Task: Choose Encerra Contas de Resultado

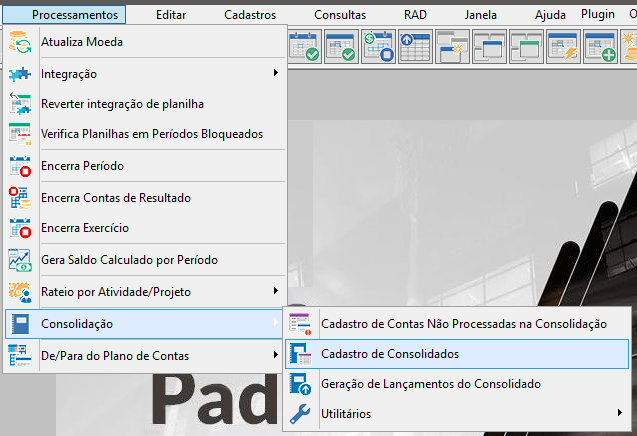Action: coord(144,198)
